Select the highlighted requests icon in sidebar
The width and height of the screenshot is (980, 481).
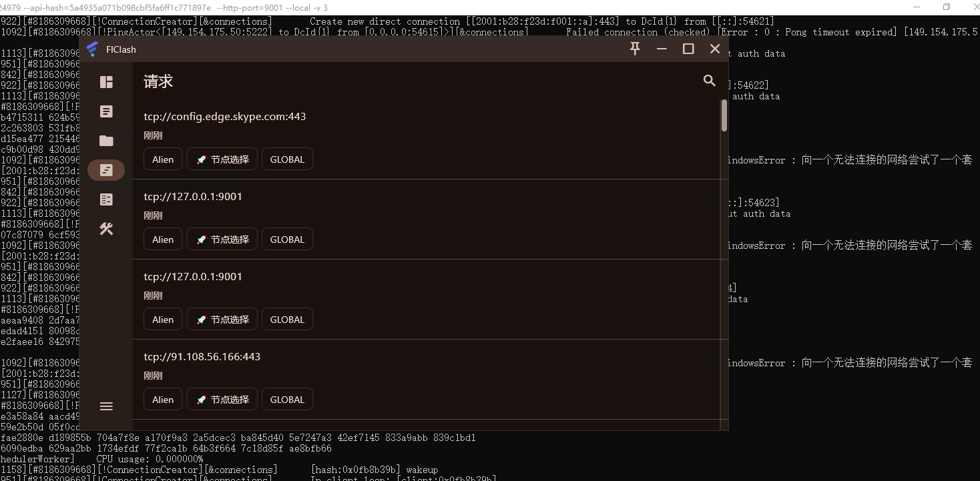click(x=106, y=170)
